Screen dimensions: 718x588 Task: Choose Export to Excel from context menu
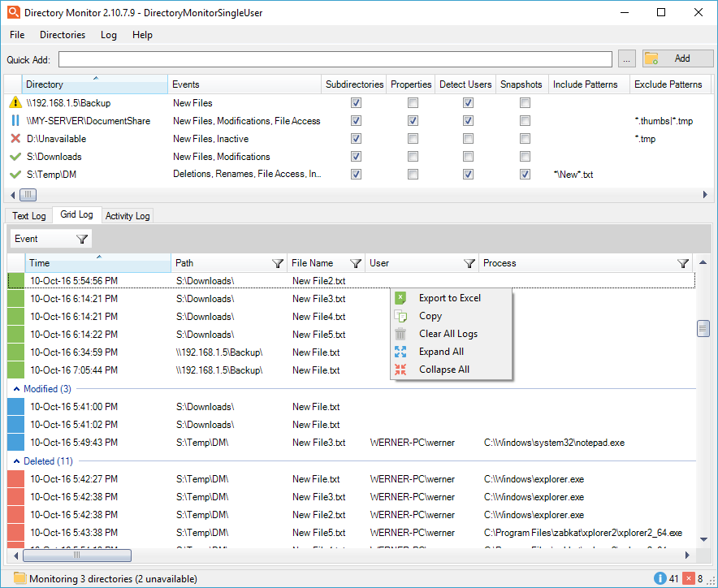pyautogui.click(x=450, y=298)
